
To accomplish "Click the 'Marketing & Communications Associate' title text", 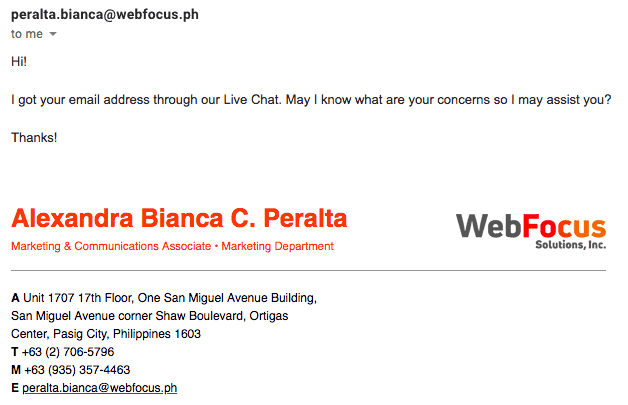I will click(x=111, y=246).
